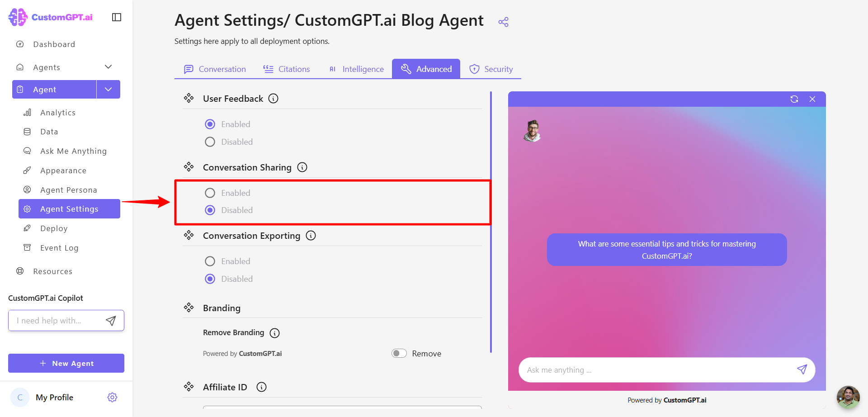Open info tooltip for Remove Branding

[x=275, y=333]
